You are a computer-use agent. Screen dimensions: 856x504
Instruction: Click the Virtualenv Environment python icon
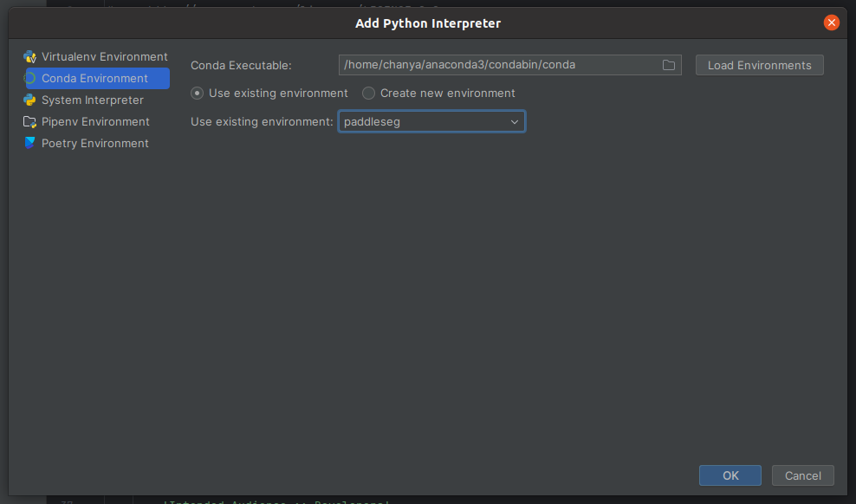pos(29,57)
